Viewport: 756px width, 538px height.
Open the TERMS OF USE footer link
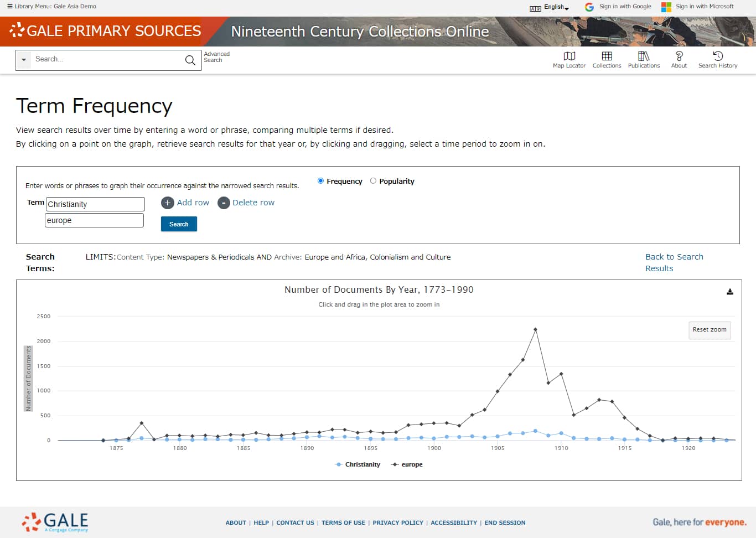coord(343,523)
